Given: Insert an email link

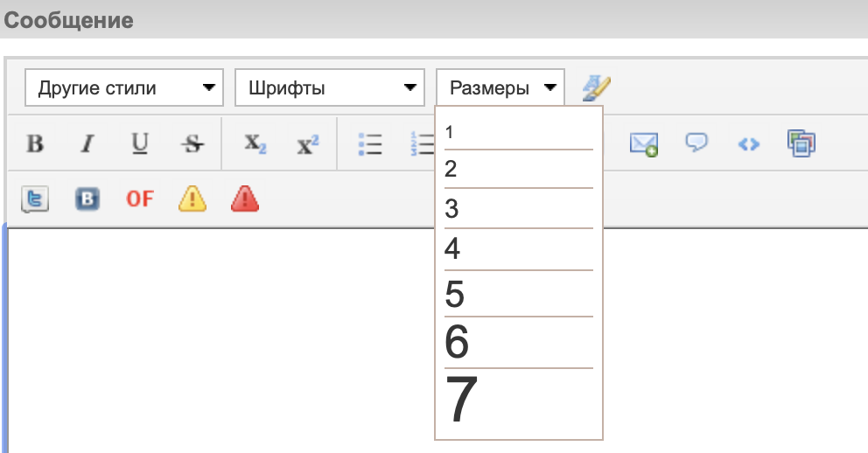Looking at the screenshot, I should [644, 143].
